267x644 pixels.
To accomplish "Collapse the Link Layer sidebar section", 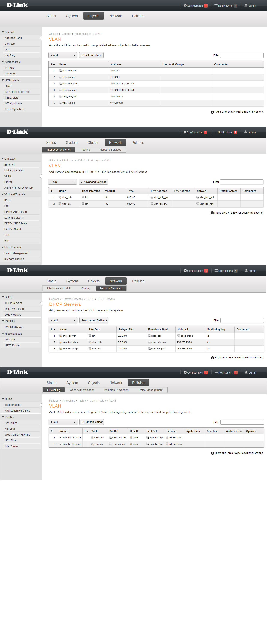I will pos(3,159).
